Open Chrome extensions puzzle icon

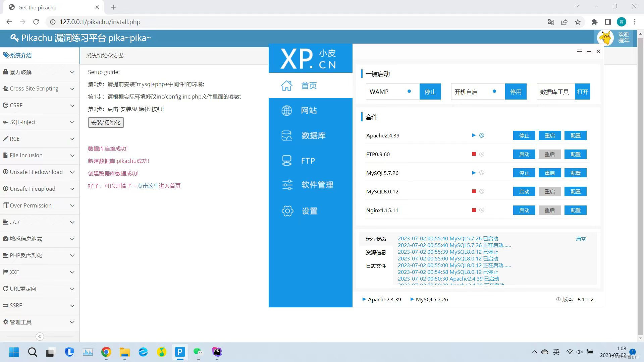point(594,22)
